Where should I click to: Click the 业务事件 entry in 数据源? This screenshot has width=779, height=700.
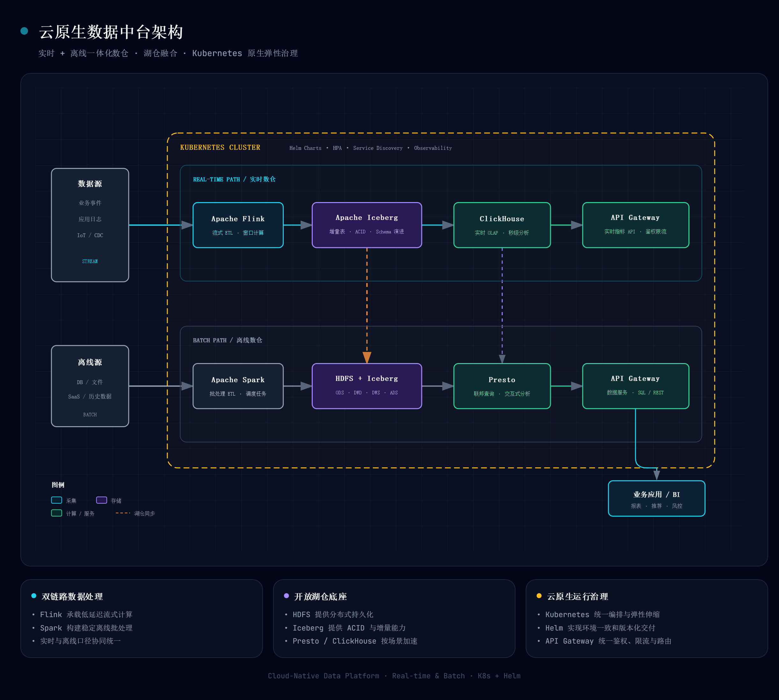pos(90,203)
